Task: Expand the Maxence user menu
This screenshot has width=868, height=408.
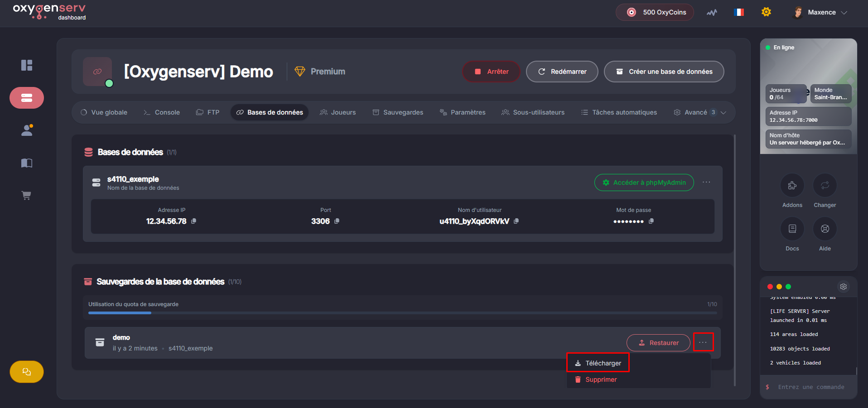Action: 821,12
